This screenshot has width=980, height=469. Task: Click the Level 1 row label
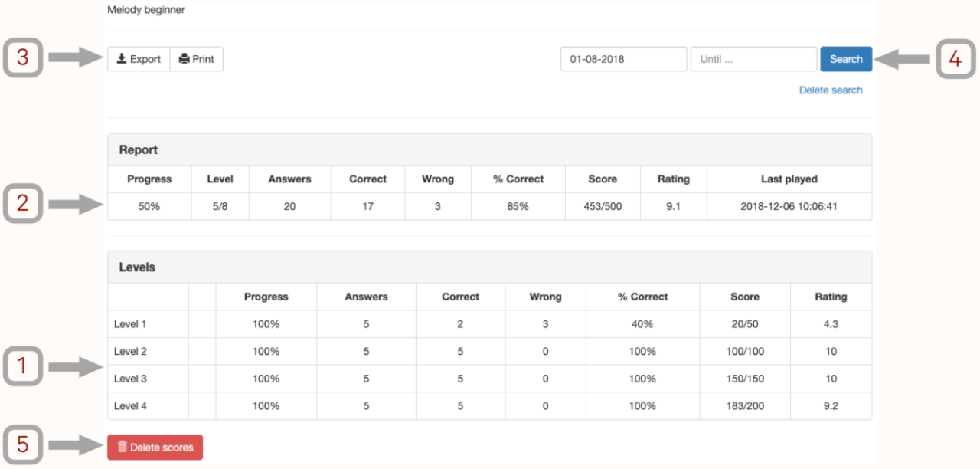pyautogui.click(x=130, y=324)
